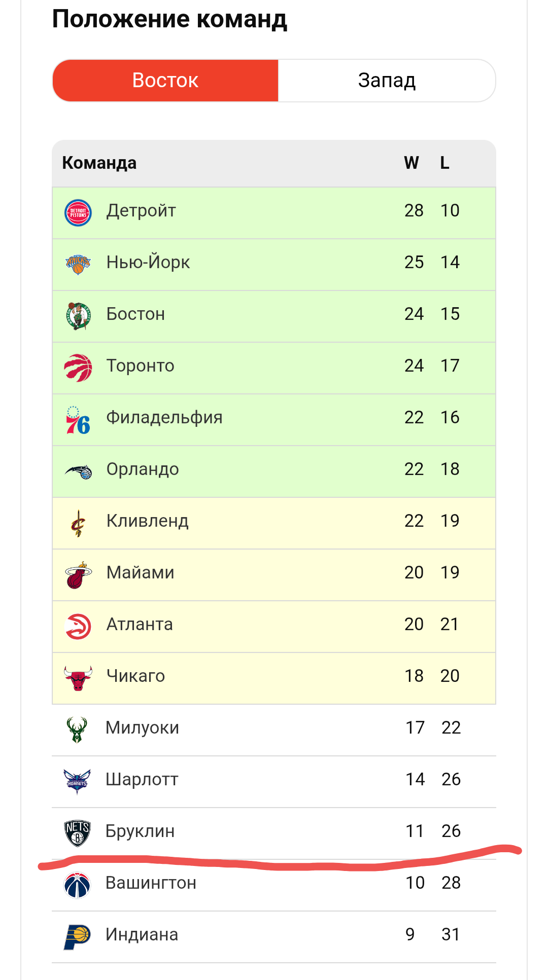The image size is (548, 980).
Task: Tap the Boston Celtics logo icon
Action: (x=78, y=316)
